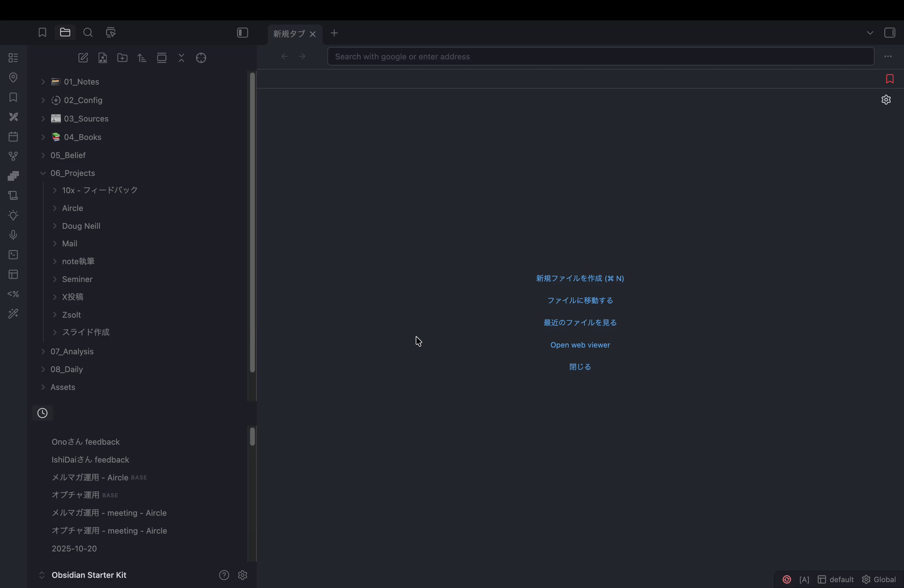Click the calendar icon in the ribbon
904x588 pixels.
13,137
